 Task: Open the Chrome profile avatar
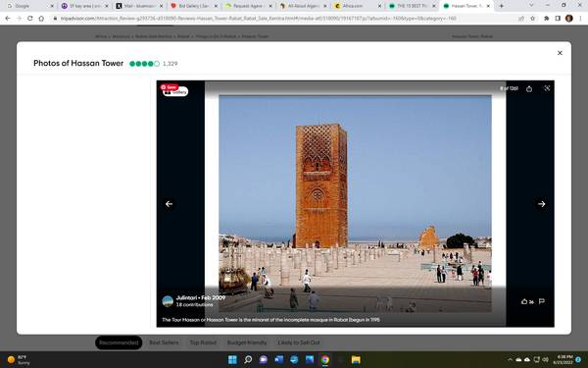(x=568, y=18)
